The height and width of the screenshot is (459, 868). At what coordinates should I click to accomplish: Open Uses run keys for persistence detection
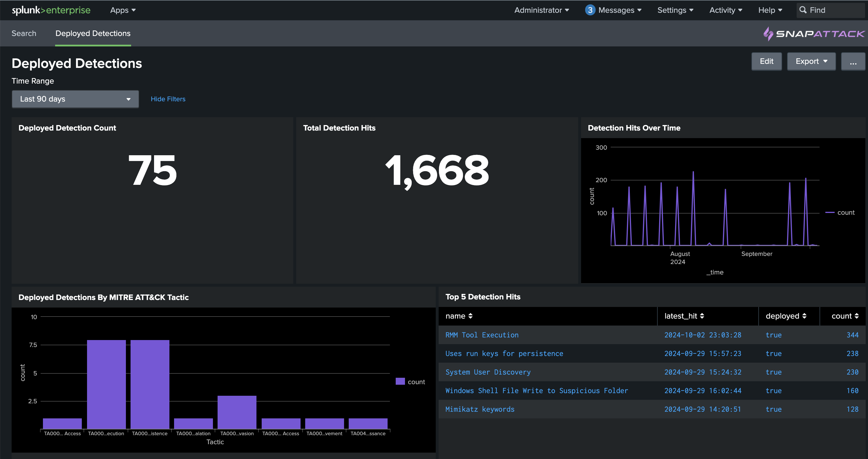tap(504, 353)
